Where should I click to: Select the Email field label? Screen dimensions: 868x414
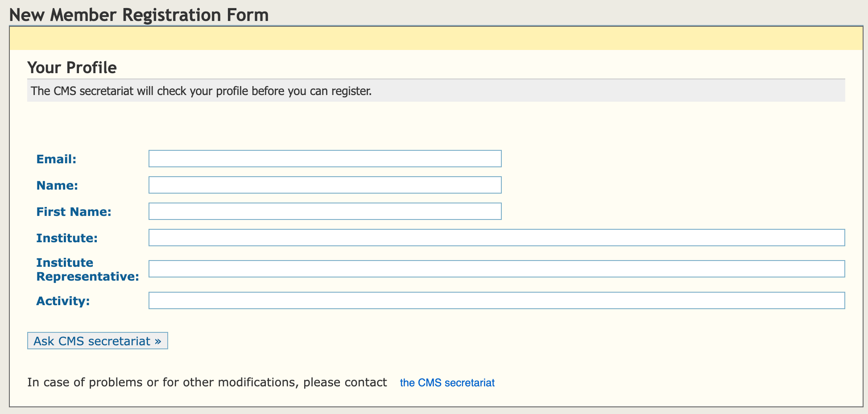tap(56, 159)
